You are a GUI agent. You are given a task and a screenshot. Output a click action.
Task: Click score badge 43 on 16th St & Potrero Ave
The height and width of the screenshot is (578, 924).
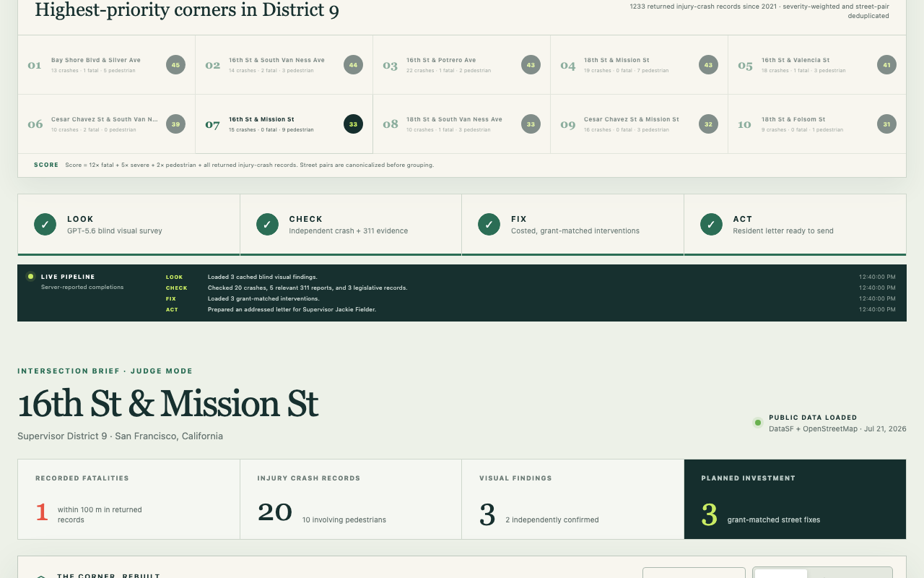(531, 65)
